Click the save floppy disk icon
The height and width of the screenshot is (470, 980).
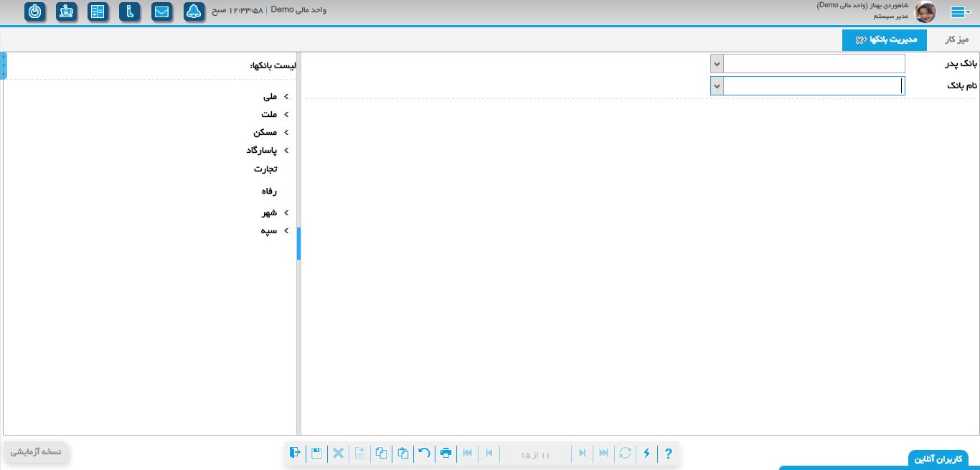click(316, 453)
